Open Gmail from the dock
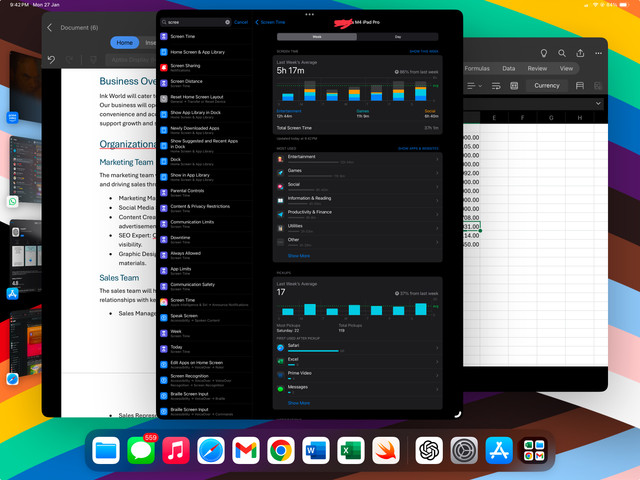Viewport: 640px width, 480px height. tap(246, 451)
